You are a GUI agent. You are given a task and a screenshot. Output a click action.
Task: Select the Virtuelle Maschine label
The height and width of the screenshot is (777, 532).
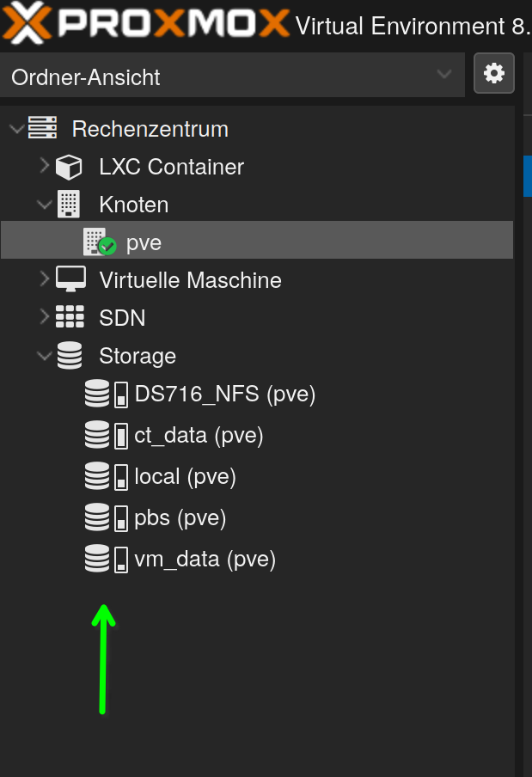pyautogui.click(x=190, y=280)
